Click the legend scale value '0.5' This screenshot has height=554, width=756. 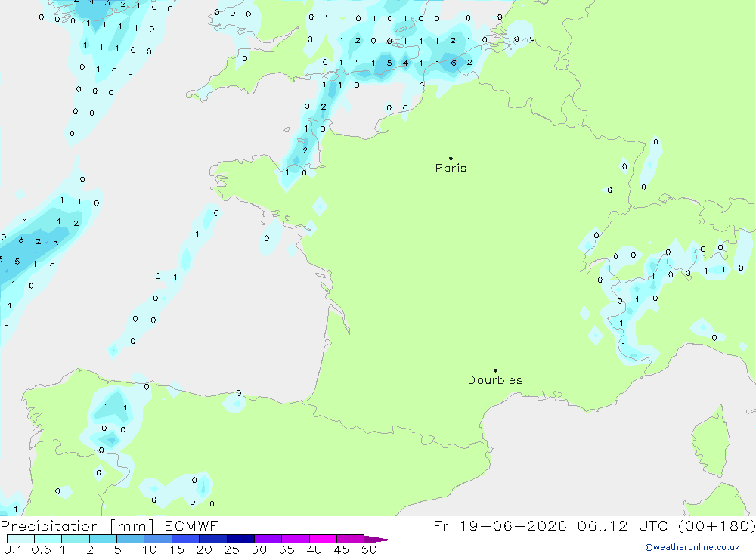tap(41, 549)
